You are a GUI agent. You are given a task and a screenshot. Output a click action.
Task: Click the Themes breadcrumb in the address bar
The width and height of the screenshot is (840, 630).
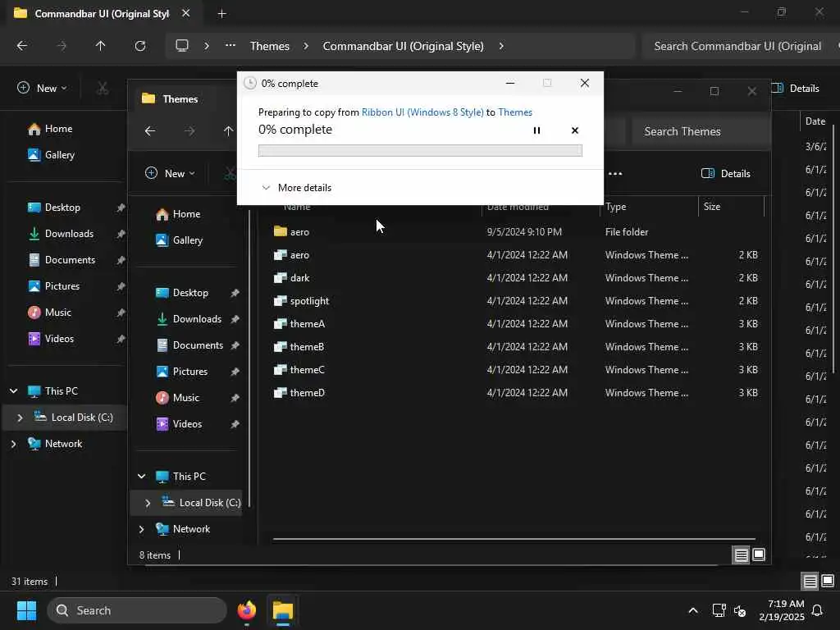(x=269, y=46)
